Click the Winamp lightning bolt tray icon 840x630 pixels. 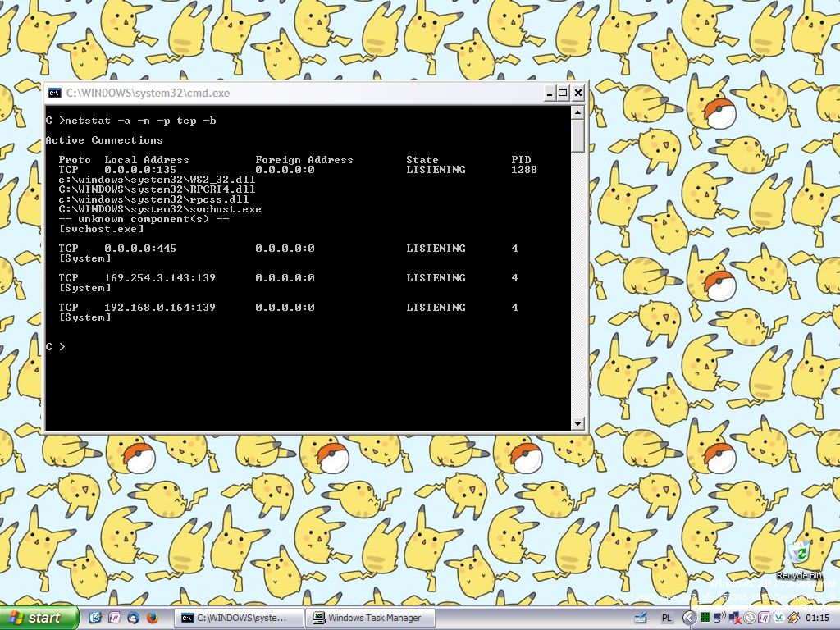[794, 618]
